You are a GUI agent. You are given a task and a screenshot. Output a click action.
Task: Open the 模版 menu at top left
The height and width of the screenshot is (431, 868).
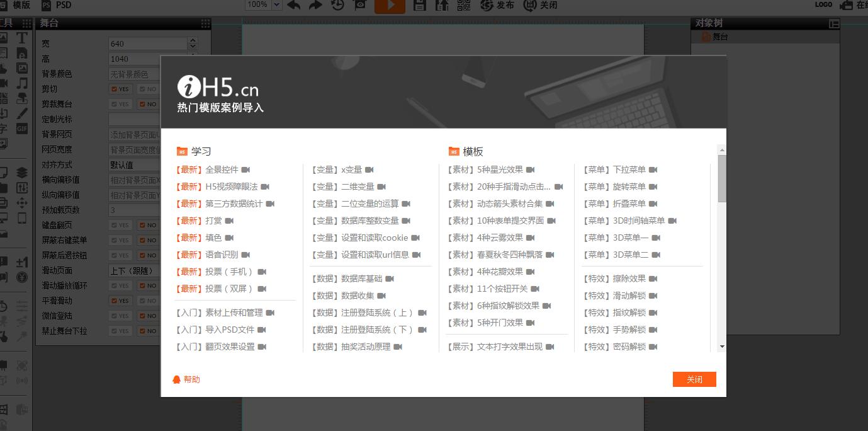pos(20,5)
